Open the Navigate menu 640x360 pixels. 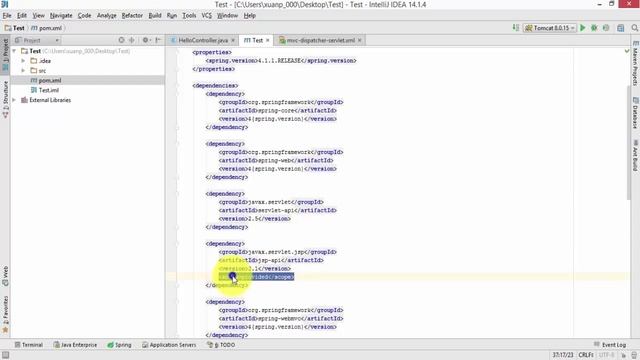click(61, 16)
